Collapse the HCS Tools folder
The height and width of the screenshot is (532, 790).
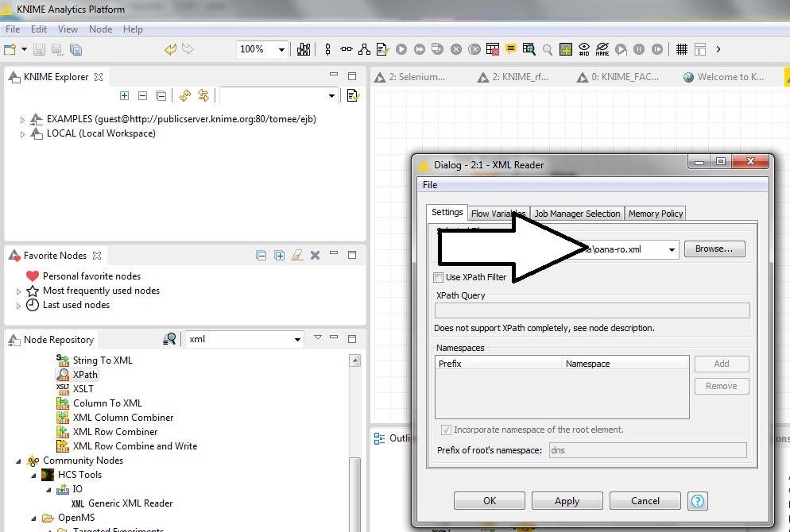click(x=33, y=475)
